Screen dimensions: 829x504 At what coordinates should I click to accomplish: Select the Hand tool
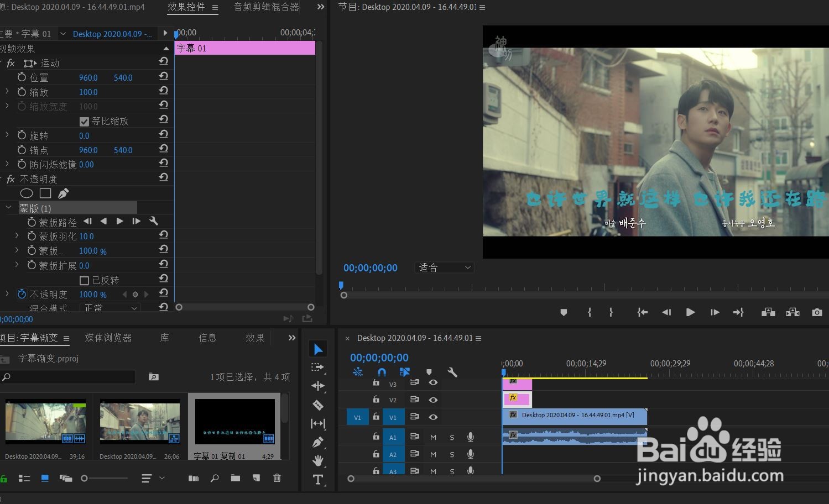(x=318, y=460)
